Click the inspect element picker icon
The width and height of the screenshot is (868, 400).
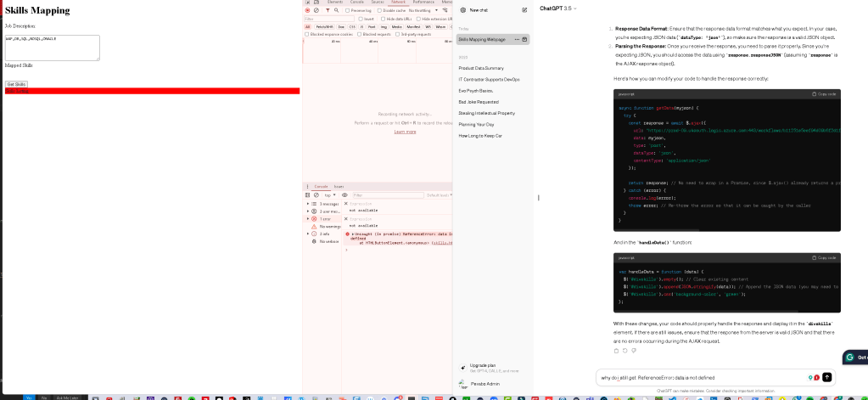[x=307, y=3]
